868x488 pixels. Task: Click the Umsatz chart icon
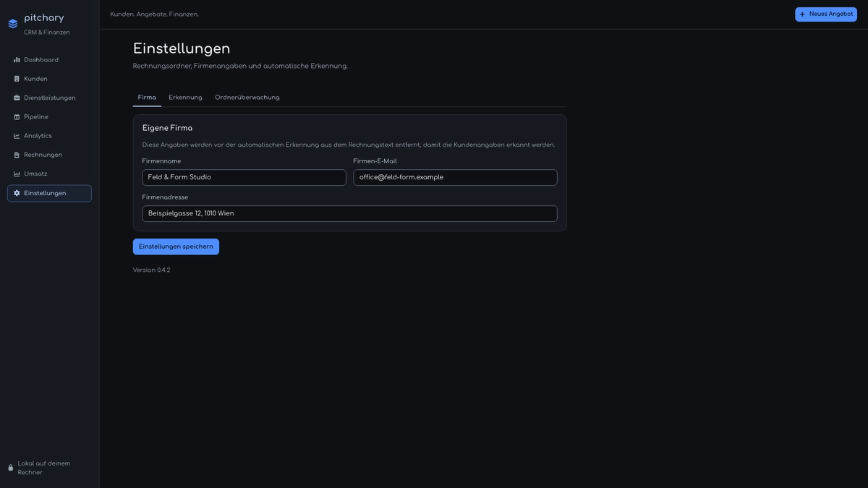[17, 174]
